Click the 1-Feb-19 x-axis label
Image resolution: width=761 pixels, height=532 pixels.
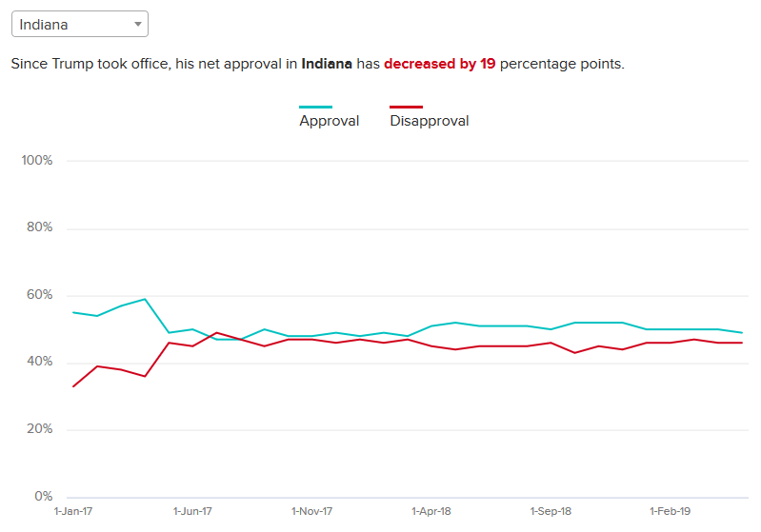(x=671, y=512)
